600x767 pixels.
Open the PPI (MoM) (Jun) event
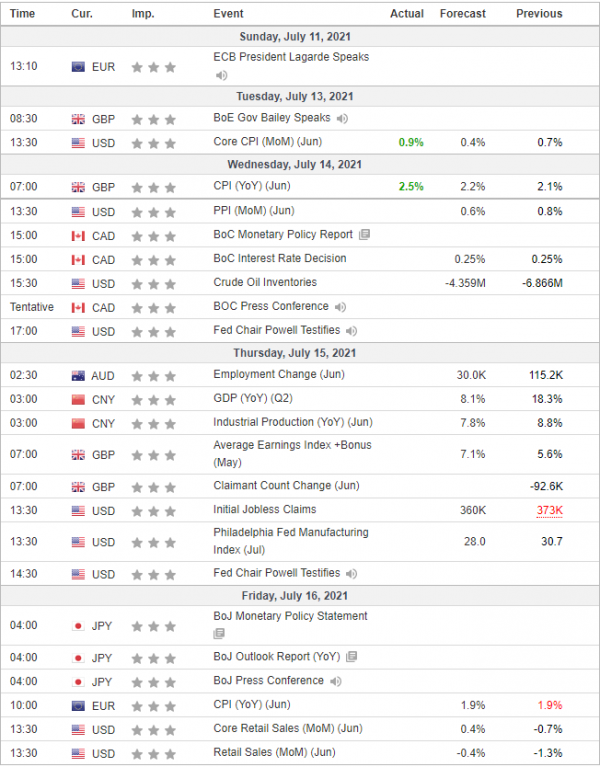[254, 211]
